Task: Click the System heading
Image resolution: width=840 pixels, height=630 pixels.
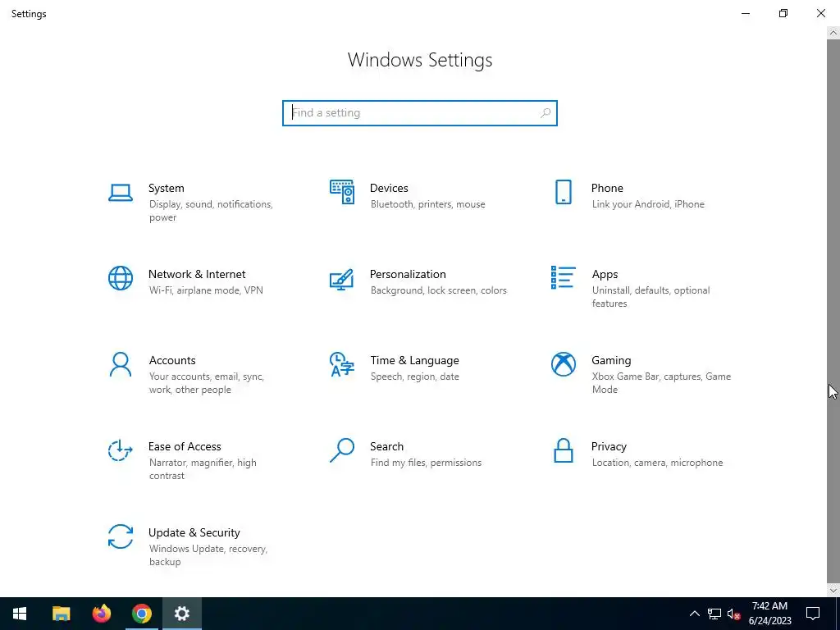Action: [166, 188]
